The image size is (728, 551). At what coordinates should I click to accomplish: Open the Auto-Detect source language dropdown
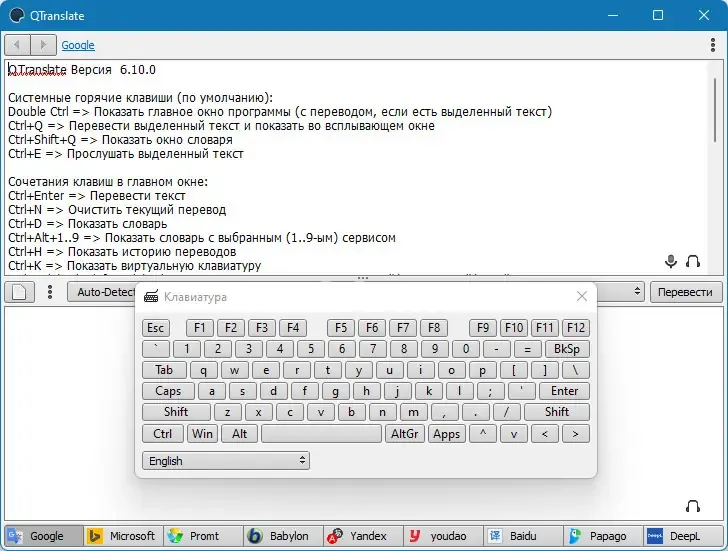click(x=101, y=292)
